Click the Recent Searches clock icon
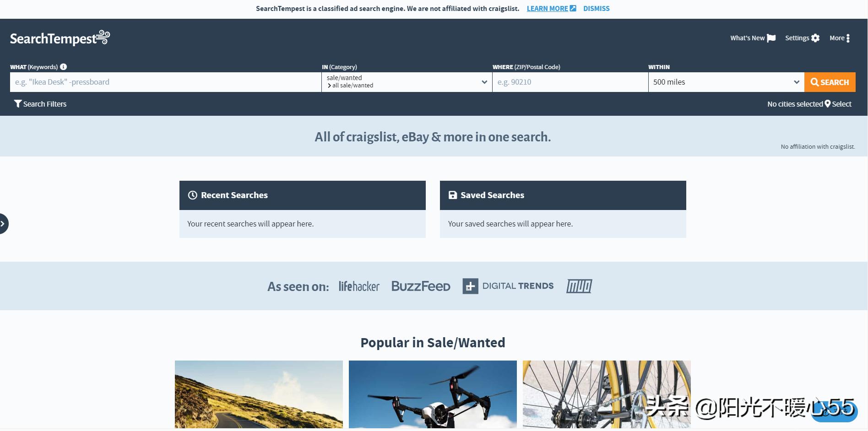The width and height of the screenshot is (868, 431). 193,195
